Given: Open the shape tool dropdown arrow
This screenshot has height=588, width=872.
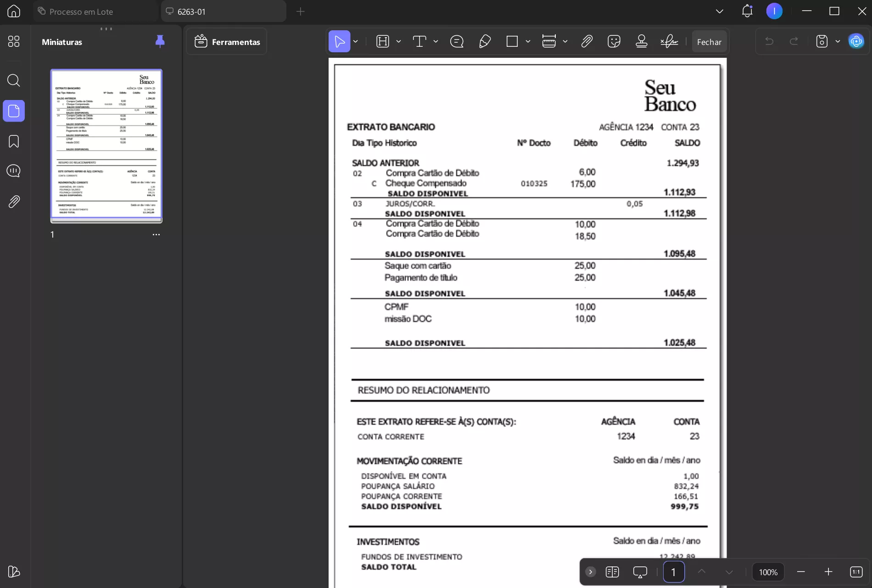Looking at the screenshot, I should click(x=528, y=41).
